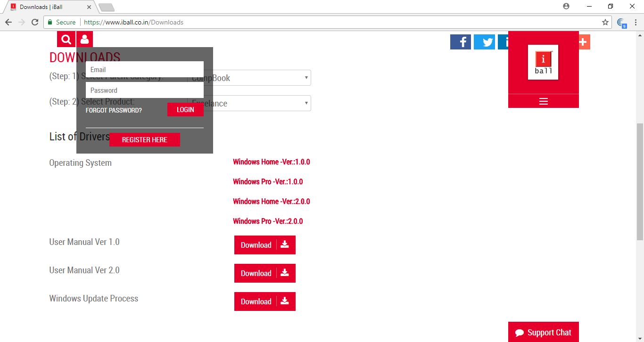The width and height of the screenshot is (644, 342).
Task: Open Windows Home -Ver.:2.0.0 link
Action: click(271, 201)
